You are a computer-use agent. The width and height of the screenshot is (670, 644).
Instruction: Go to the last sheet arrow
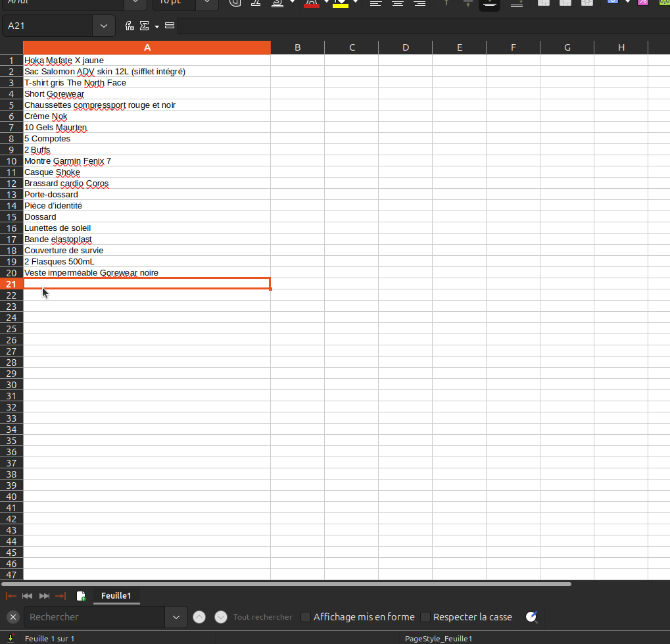[60, 596]
